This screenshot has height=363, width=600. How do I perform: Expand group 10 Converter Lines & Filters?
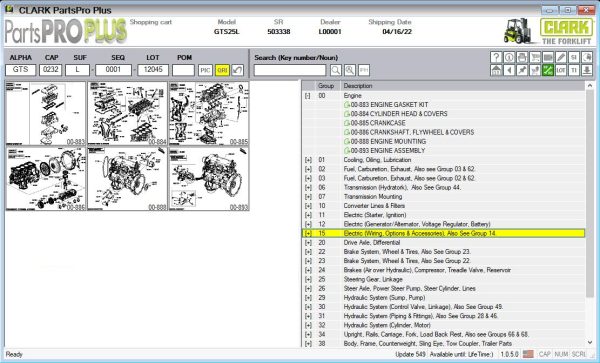(308, 206)
